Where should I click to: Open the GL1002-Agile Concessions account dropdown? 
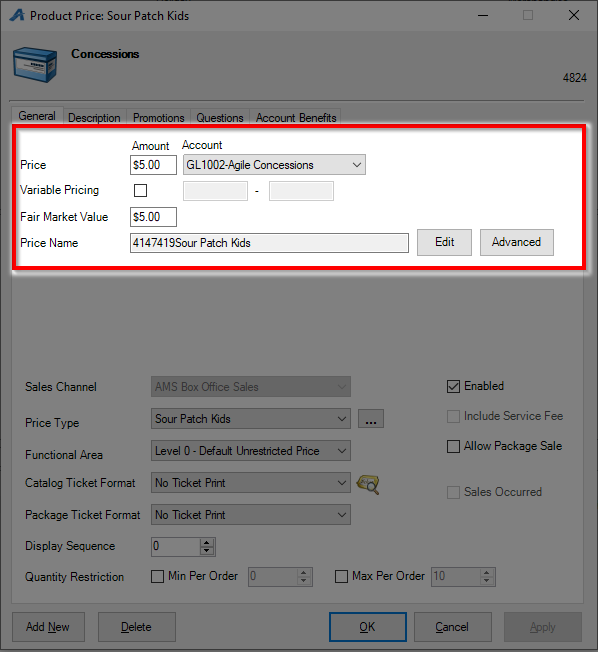[274, 165]
